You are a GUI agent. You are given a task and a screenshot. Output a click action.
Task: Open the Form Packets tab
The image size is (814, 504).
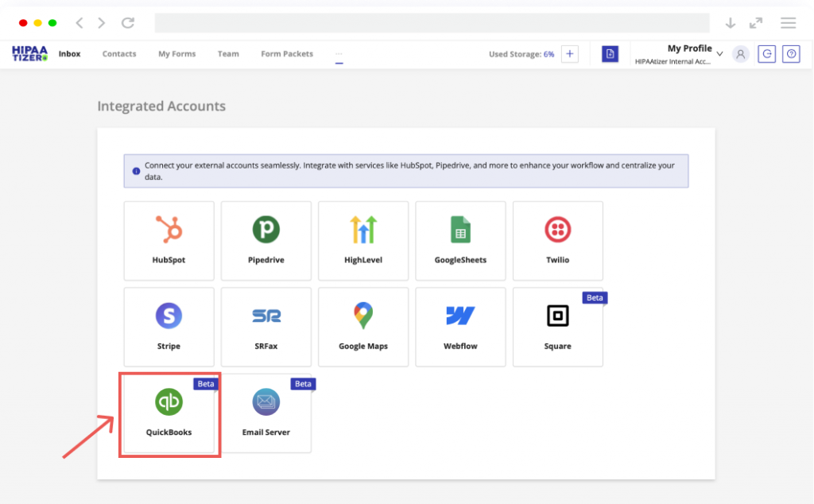coord(287,53)
